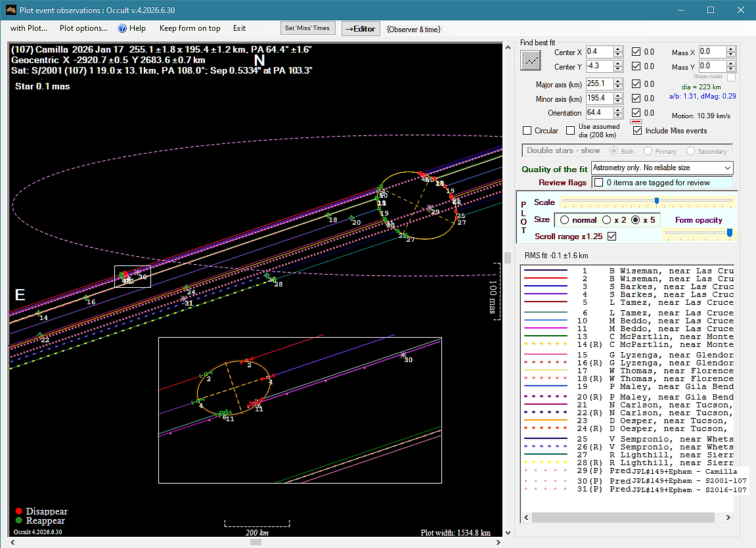This screenshot has width=756, height=548.
Task: Maximize the Occult window
Action: 711,10
